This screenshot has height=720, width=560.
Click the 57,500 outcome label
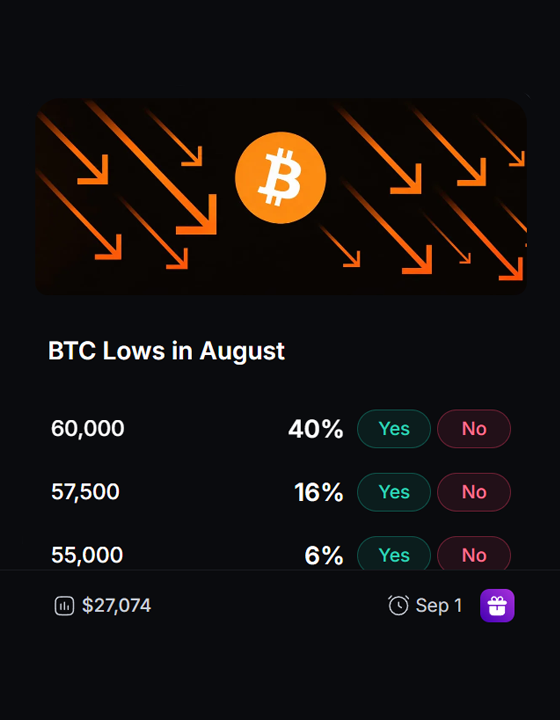coord(85,492)
